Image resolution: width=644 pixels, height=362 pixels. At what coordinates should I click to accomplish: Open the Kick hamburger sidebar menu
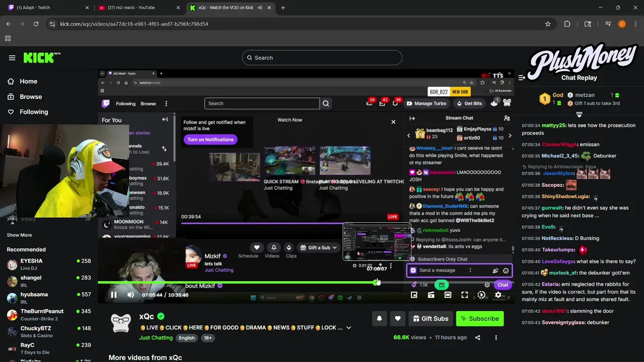[12, 58]
